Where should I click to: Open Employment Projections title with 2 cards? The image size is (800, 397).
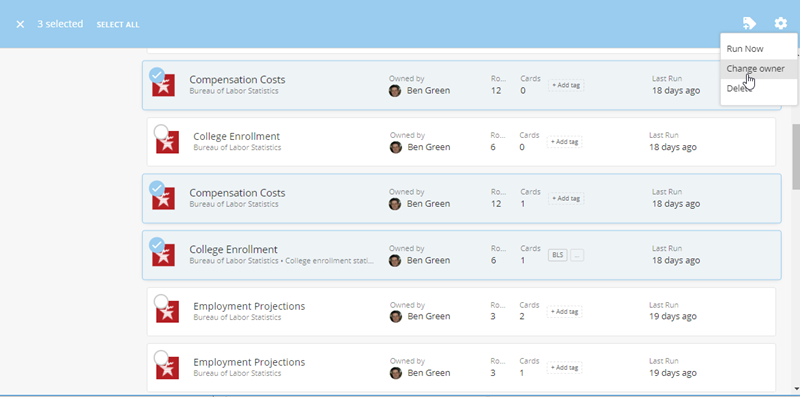(x=249, y=306)
